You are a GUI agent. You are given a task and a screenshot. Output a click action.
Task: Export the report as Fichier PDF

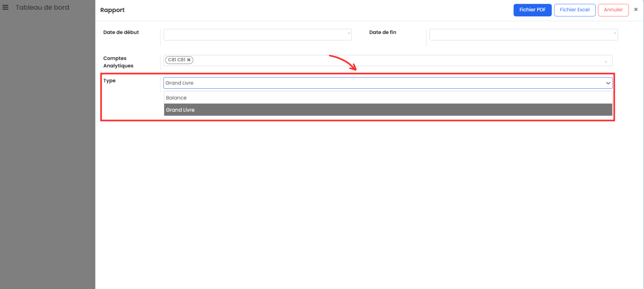532,10
